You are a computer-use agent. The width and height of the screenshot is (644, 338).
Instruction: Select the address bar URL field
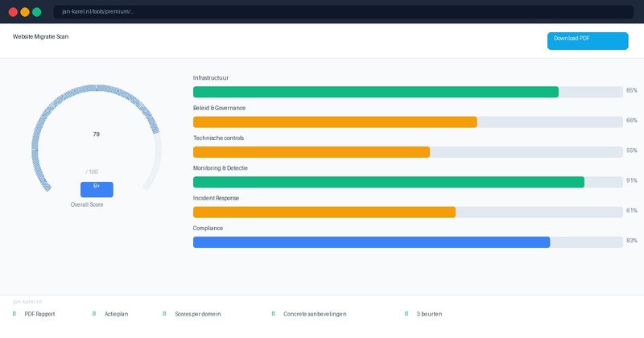click(346, 12)
